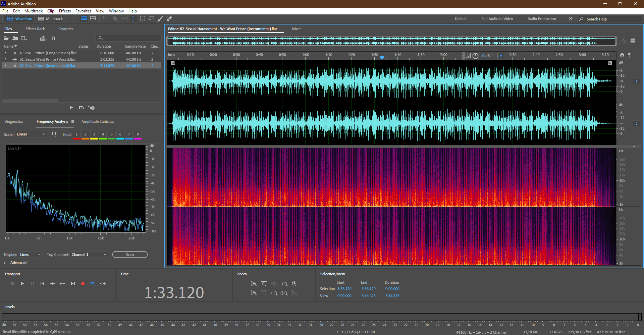Click Play button in Transport panel
This screenshot has height=335, width=644.
pos(22,284)
